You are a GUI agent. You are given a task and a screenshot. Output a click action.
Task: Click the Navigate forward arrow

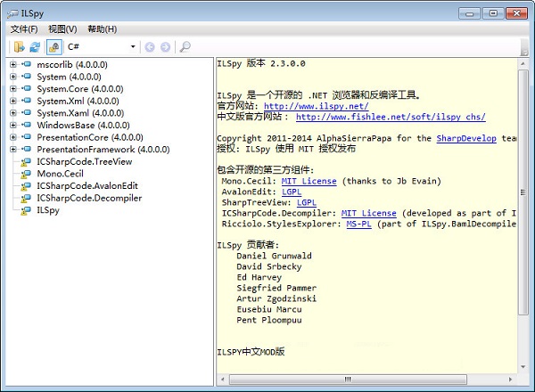click(x=165, y=46)
